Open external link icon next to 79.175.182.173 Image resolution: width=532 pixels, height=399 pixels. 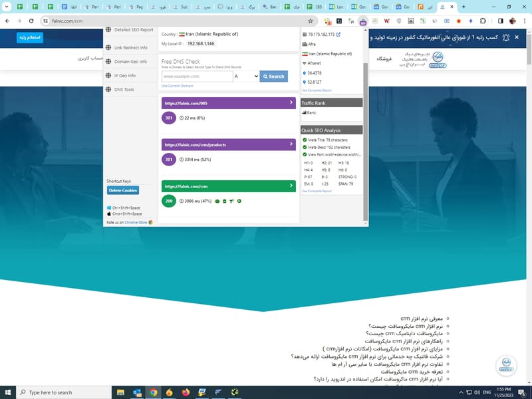[338, 35]
